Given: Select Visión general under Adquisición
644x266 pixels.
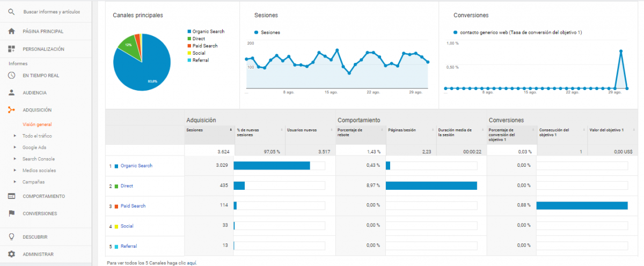Looking at the screenshot, I should [37, 124].
